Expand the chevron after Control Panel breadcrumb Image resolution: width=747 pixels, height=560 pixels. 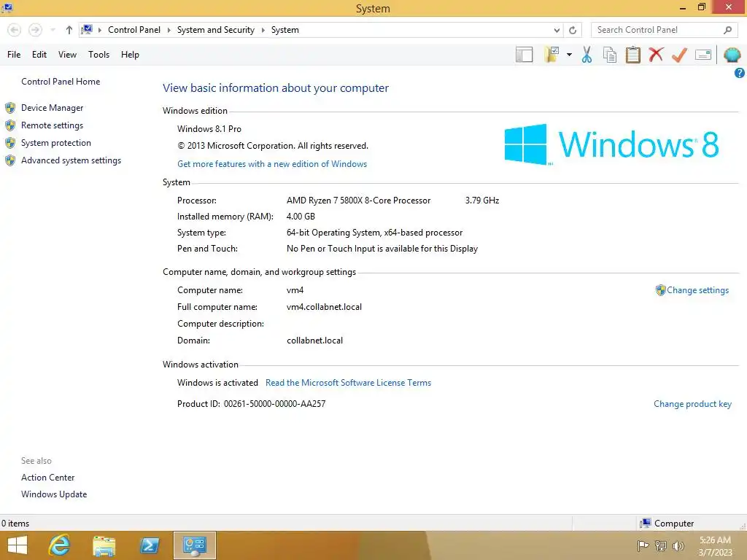pos(169,30)
